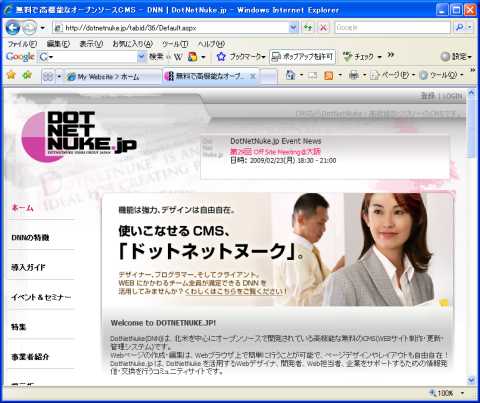
Task: Open DNNの特徴 in the left navigation
Action: tap(30, 238)
